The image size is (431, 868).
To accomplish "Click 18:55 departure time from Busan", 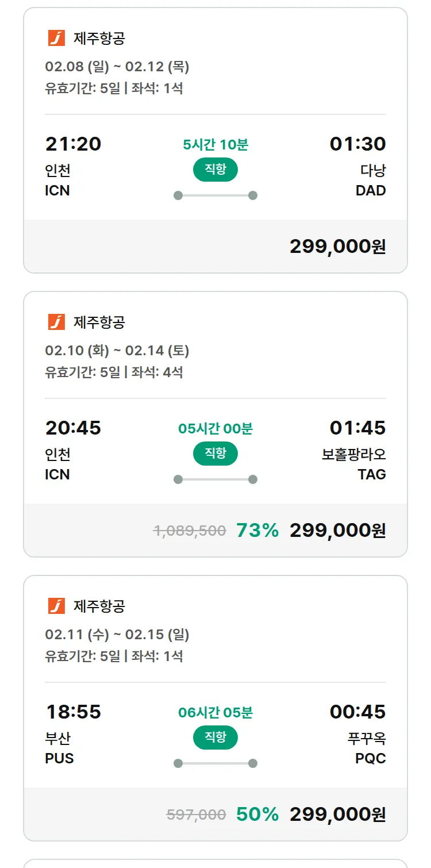I will coord(73,712).
